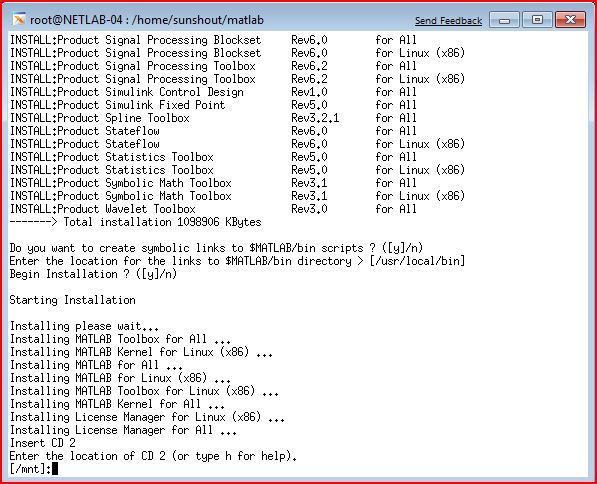Click 'Installing MATLAB Toolbox for All' line
The image size is (597, 484).
(x=120, y=339)
